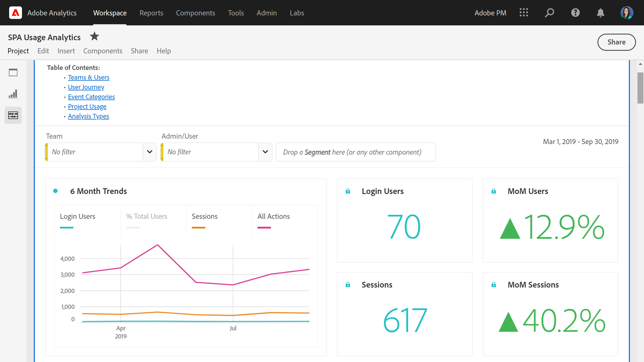Open the Insert menu

[66, 51]
